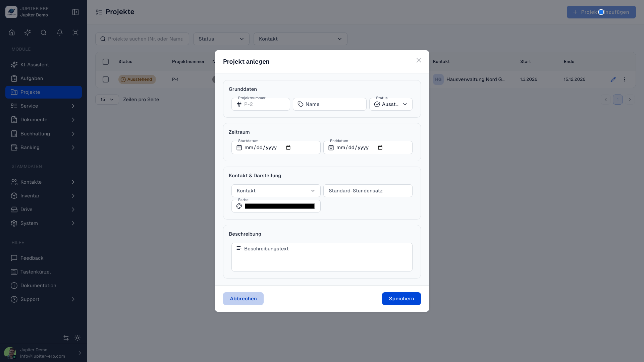This screenshot has height=362, width=644.
Task: Check the P-1 row checkbox
Action: [106, 79]
